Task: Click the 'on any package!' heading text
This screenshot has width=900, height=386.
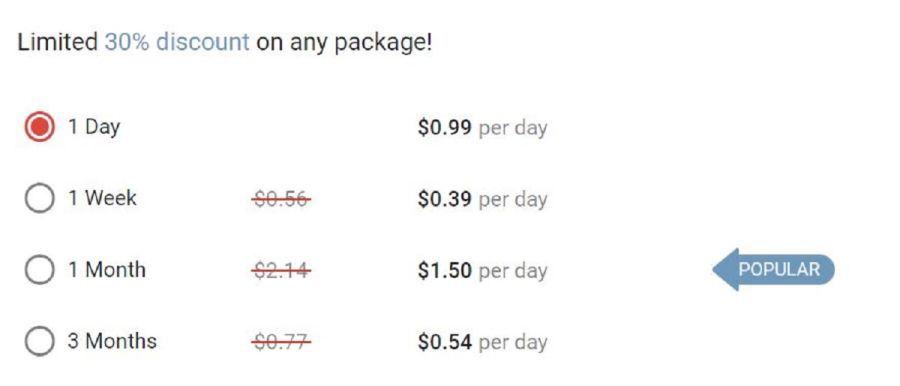Action: pyautogui.click(x=344, y=43)
